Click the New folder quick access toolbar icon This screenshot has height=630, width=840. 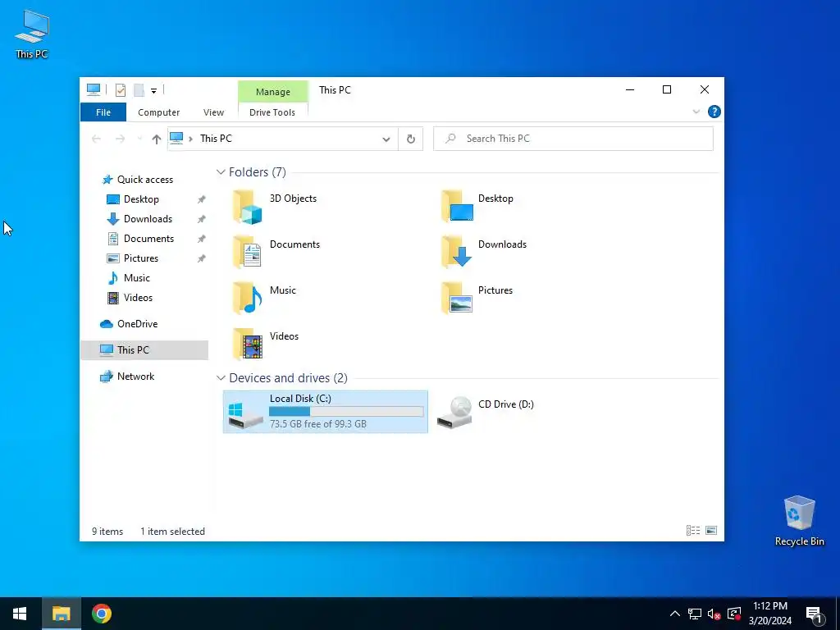tap(139, 90)
